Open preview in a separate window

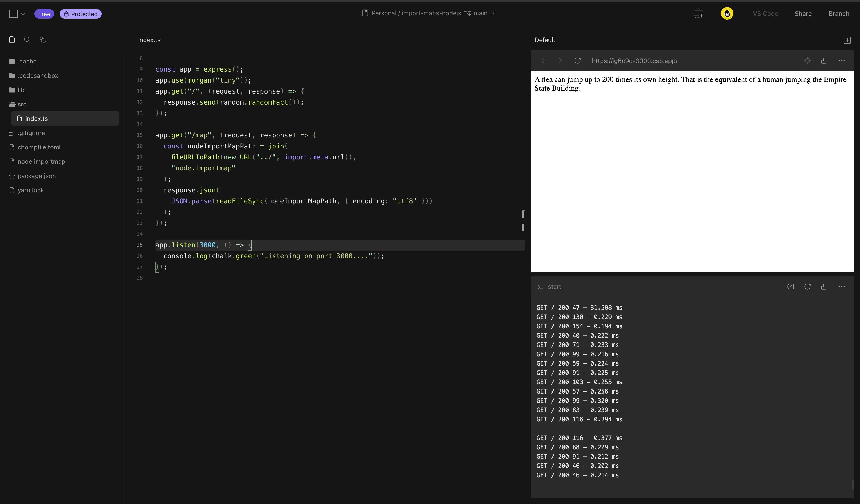(x=825, y=61)
